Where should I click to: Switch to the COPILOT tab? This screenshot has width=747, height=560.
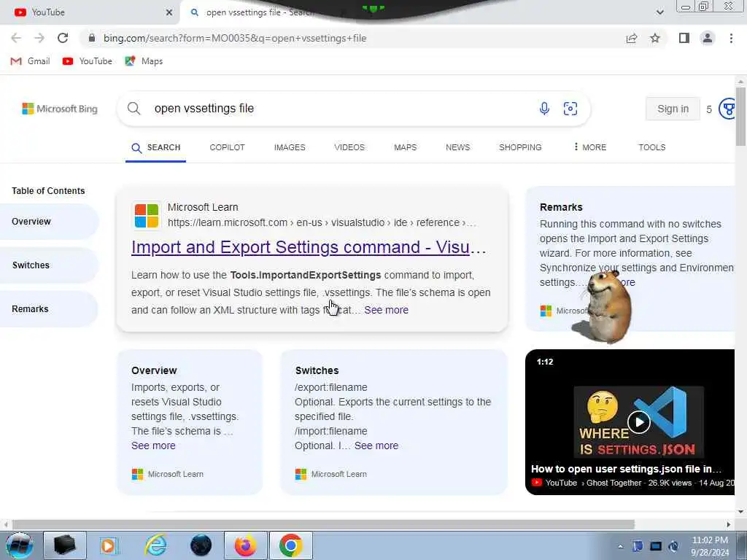[x=228, y=147]
